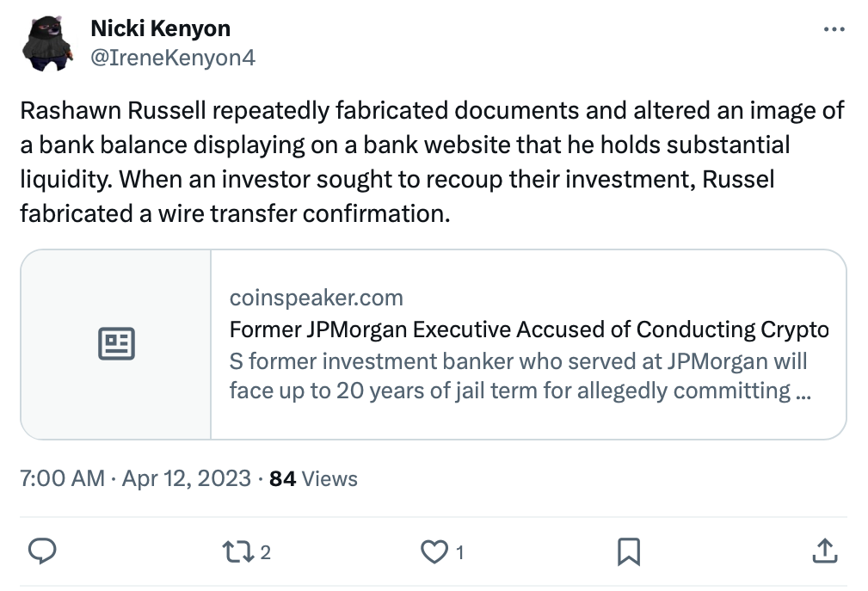Viewport: 868px width, 591px height.
Task: Click the tweet line mentioning wire transfer confirmation
Action: 235,212
